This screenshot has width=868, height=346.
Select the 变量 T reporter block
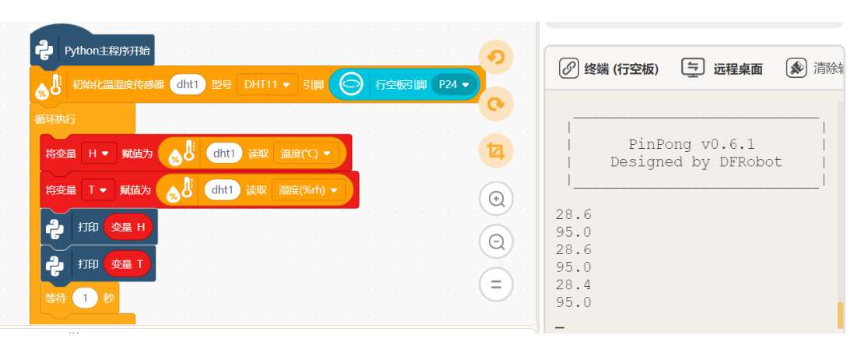point(127,264)
